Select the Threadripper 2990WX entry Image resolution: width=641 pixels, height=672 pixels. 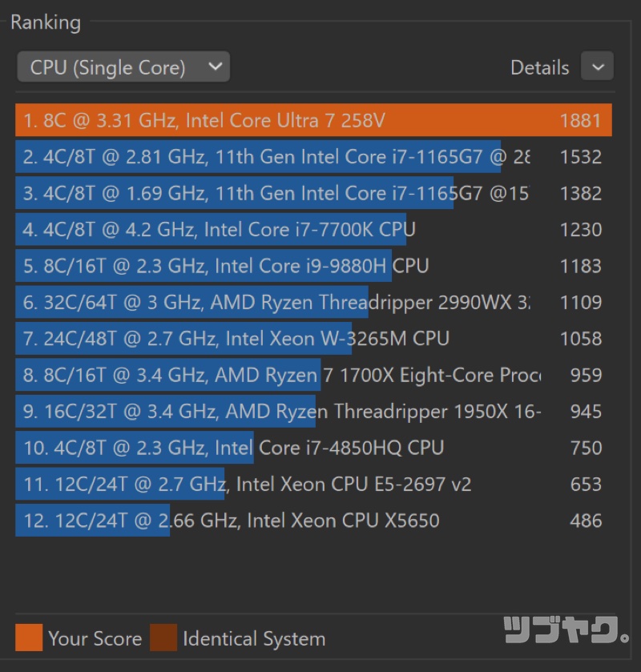tap(313, 302)
